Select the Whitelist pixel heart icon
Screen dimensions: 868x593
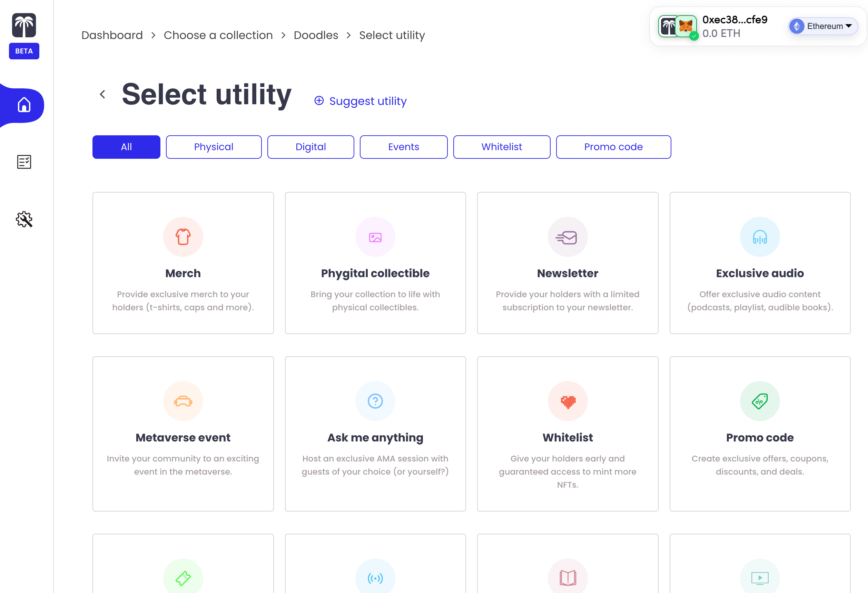point(568,401)
